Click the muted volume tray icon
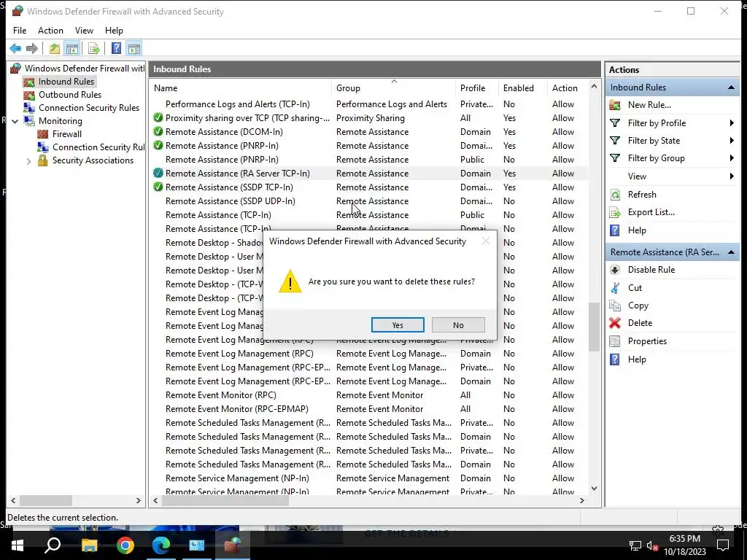The width and height of the screenshot is (747, 560). point(653,545)
